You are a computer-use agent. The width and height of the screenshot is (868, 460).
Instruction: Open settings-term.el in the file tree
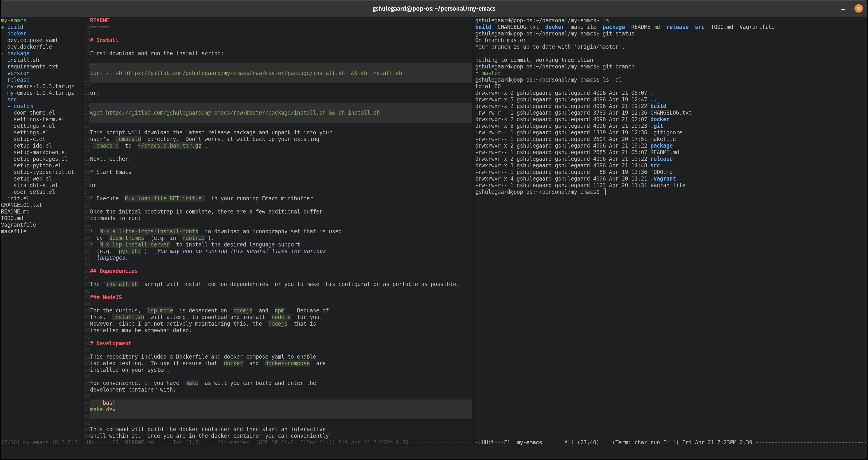pos(39,119)
